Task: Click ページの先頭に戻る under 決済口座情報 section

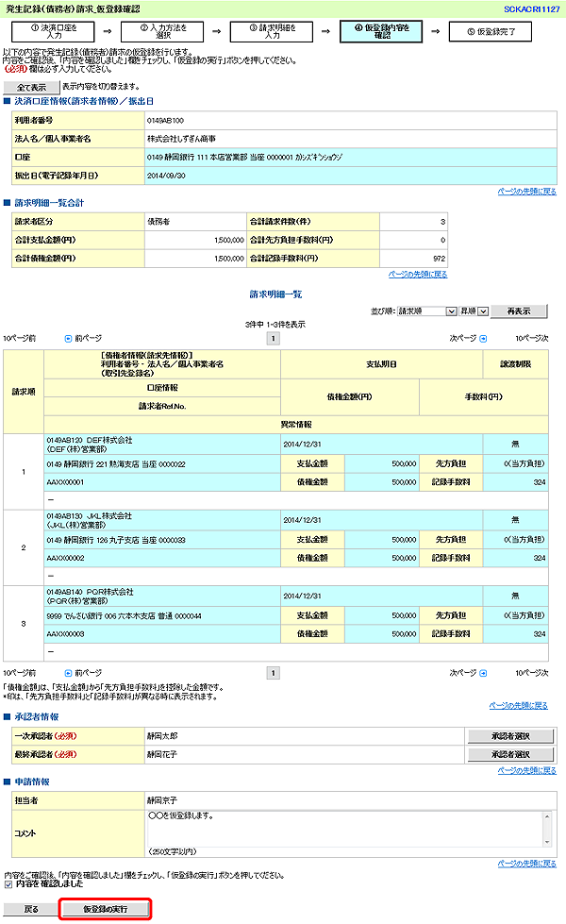Action: tap(527, 192)
